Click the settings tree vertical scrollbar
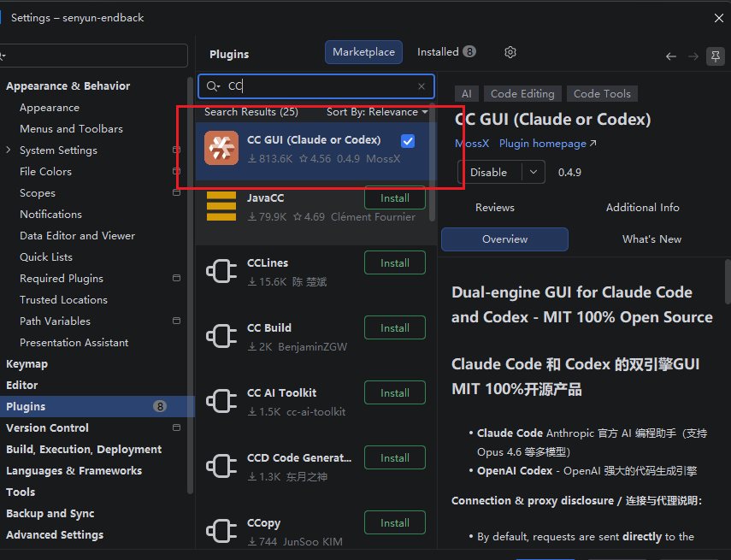 (190, 286)
